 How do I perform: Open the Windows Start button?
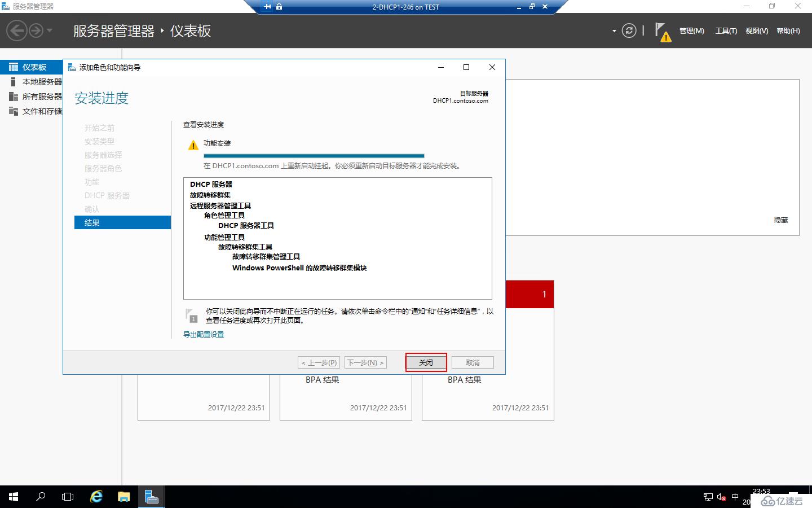pos(14,497)
